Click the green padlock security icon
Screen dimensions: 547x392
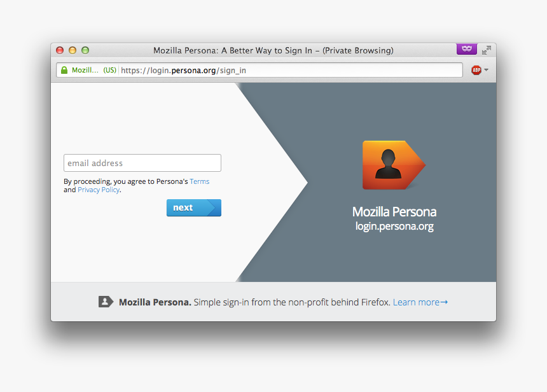(64, 70)
